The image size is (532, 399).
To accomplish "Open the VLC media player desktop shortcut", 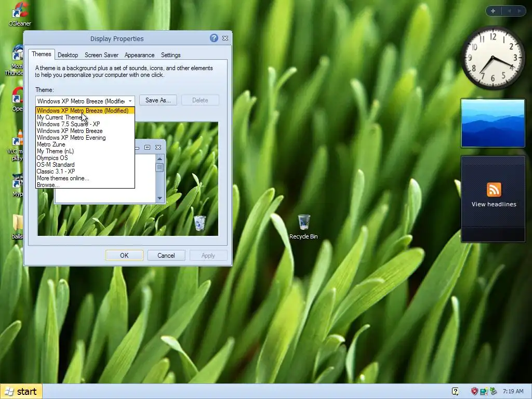I will point(15,146).
